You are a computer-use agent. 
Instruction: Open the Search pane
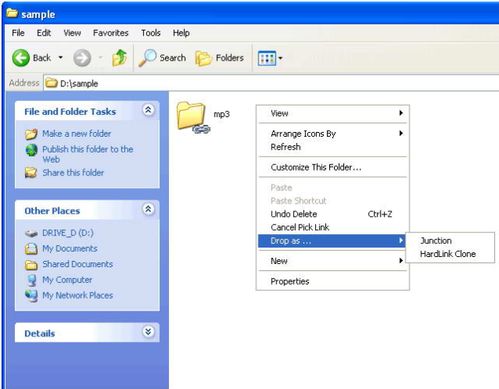click(x=162, y=58)
